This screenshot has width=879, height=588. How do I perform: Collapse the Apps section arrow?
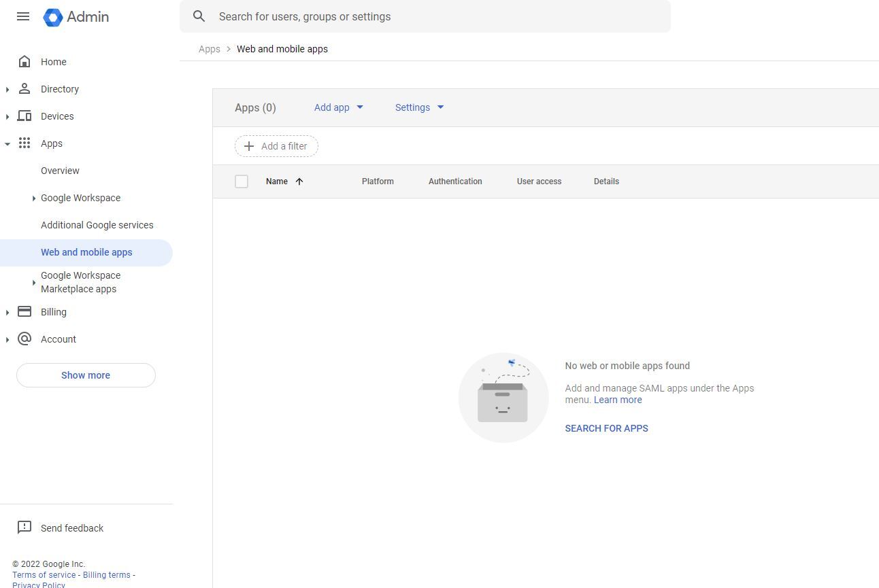7,143
